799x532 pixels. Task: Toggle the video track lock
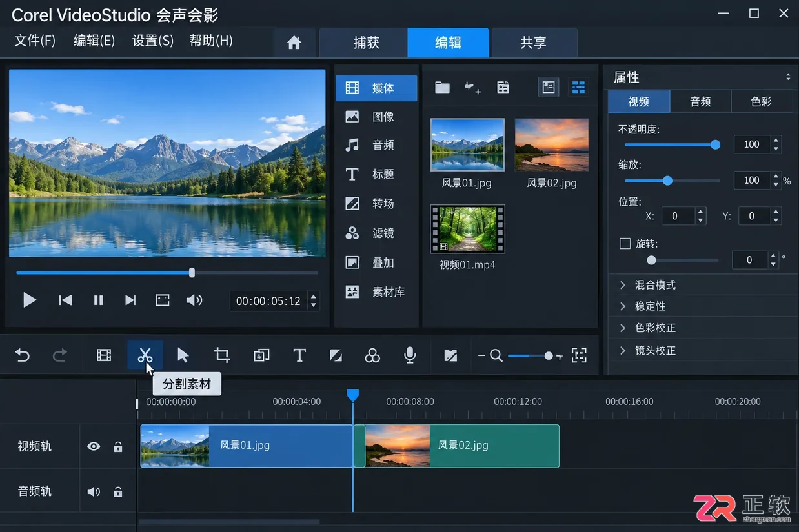[118, 446]
